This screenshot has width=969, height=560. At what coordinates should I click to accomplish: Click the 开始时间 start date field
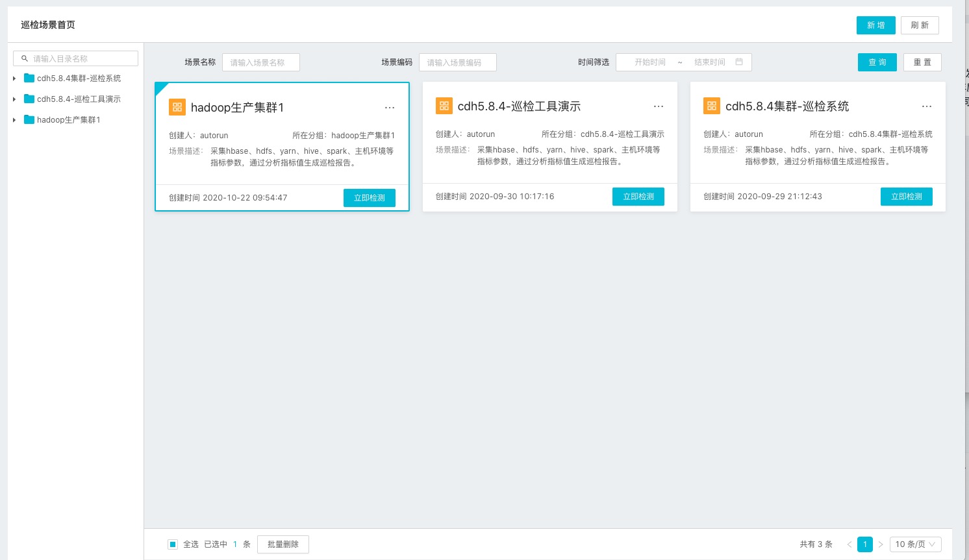649,62
